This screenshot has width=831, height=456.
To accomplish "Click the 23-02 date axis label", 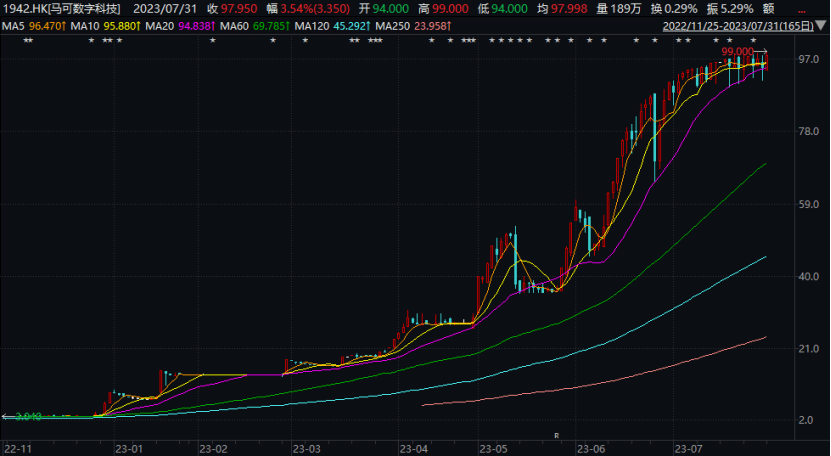I will pyautogui.click(x=213, y=449).
